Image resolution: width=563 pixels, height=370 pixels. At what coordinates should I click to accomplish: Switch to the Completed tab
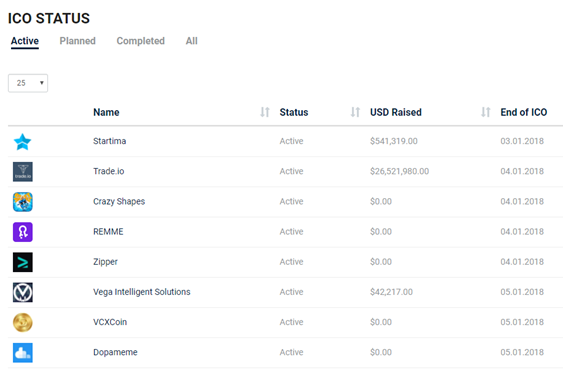(x=141, y=41)
